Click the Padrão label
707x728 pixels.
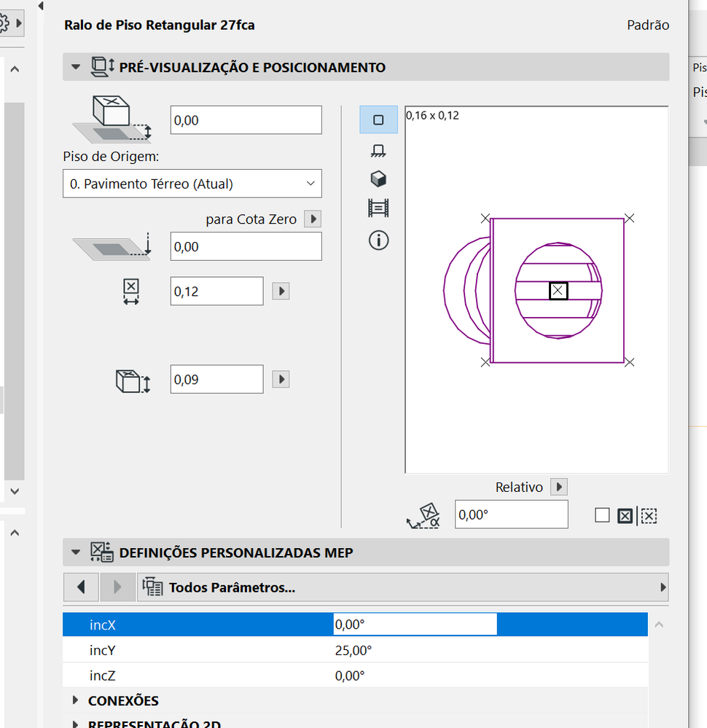(648, 25)
